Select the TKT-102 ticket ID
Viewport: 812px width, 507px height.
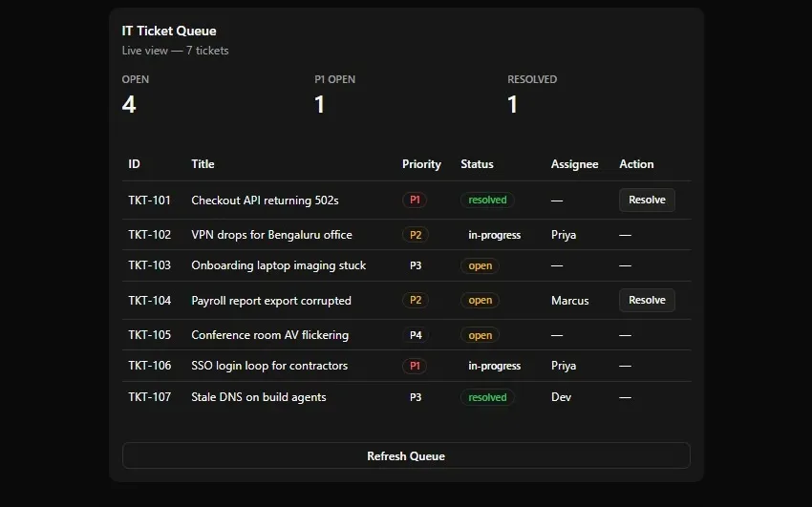149,235
